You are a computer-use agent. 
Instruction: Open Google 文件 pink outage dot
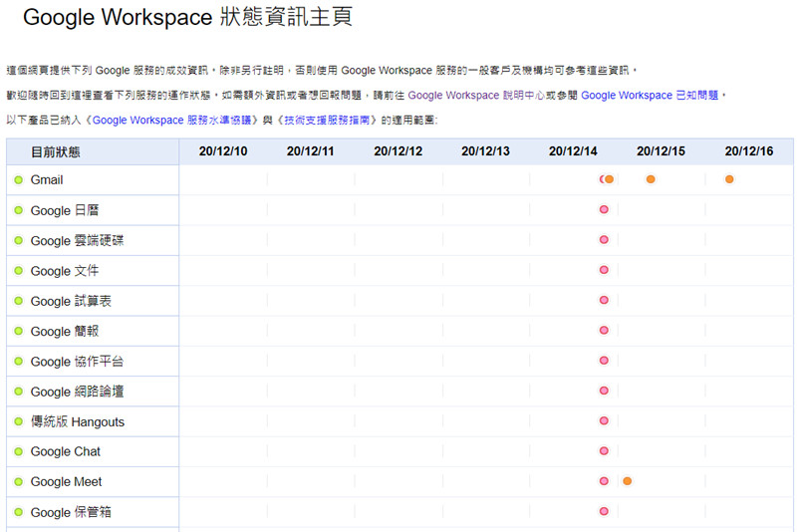tap(604, 270)
